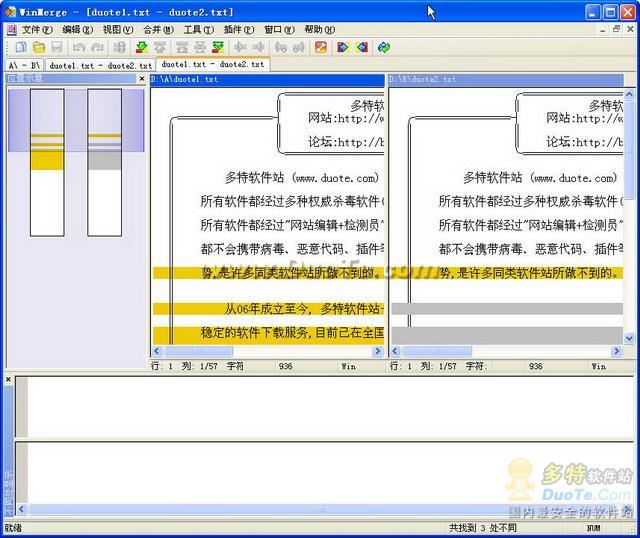The height and width of the screenshot is (538, 640).
Task: Click the Current difference toolbar icon
Action: [x=200, y=47]
